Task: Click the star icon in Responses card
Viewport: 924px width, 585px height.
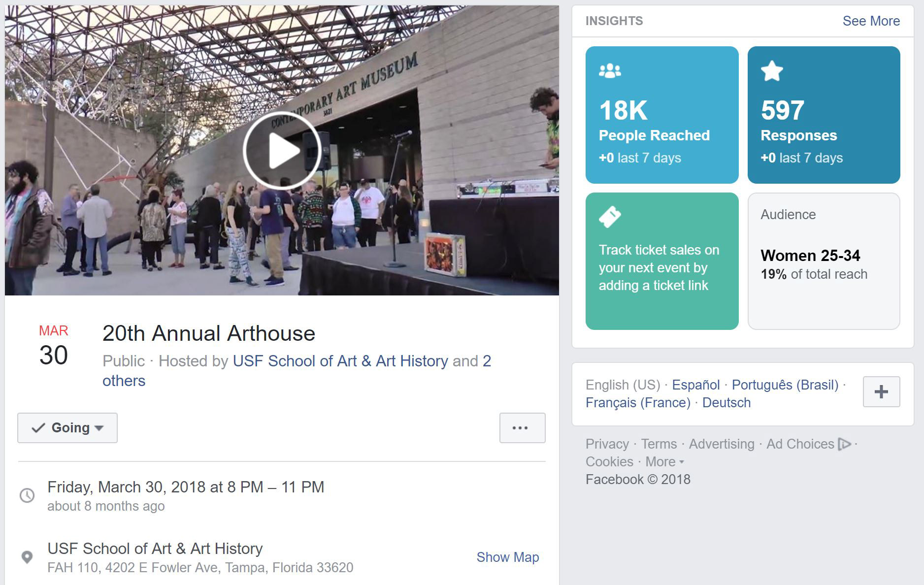Action: [771, 71]
